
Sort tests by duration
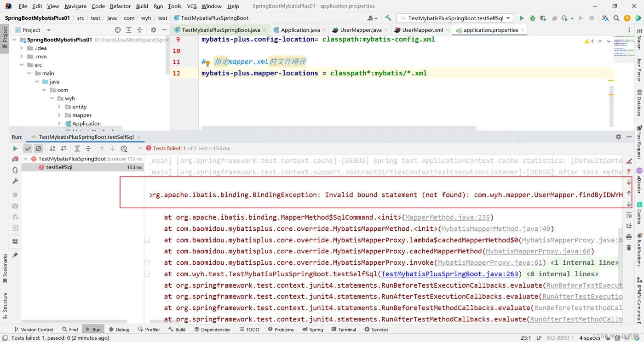click(63, 148)
